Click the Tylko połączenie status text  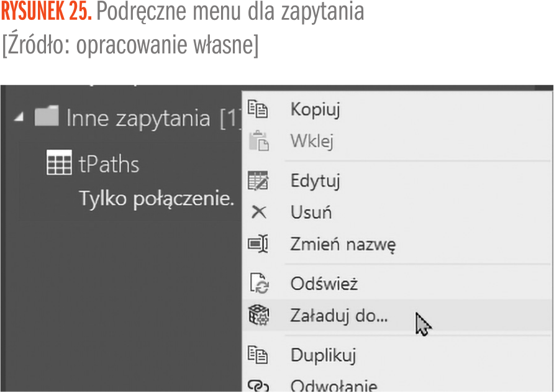click(157, 198)
